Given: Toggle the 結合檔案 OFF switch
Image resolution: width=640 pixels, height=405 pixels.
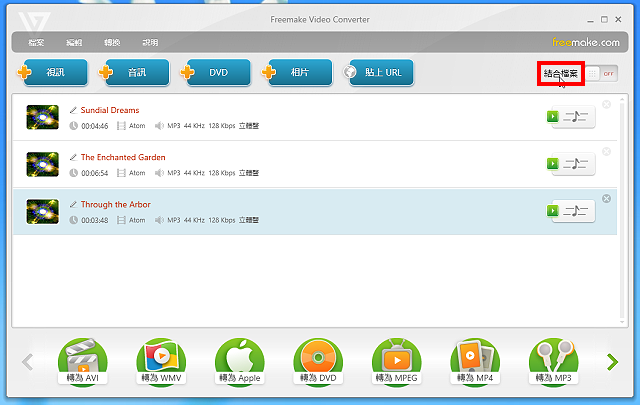Looking at the screenshot, I should tap(602, 74).
